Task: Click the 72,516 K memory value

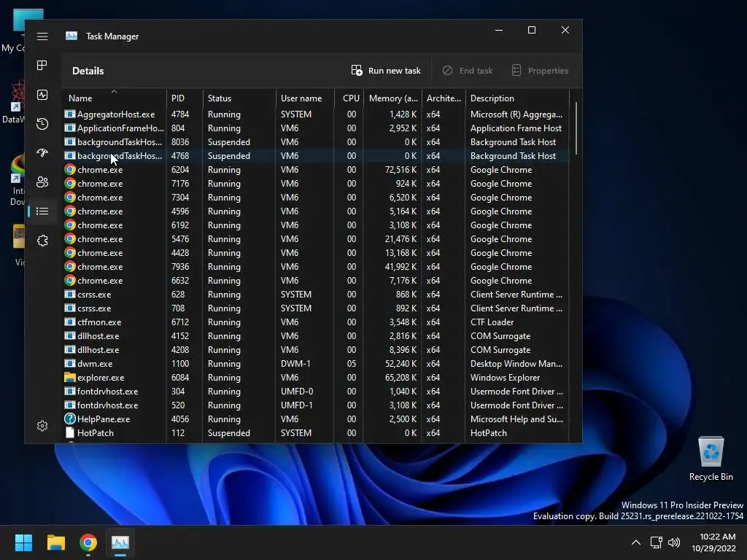Action: tap(400, 169)
